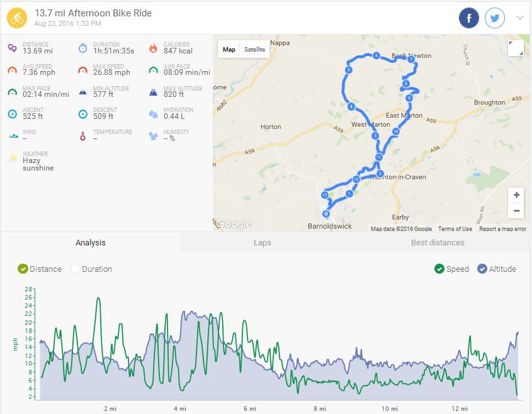Screen dimensions: 532x414
Task: Click the calories flame icon
Action: [153, 48]
